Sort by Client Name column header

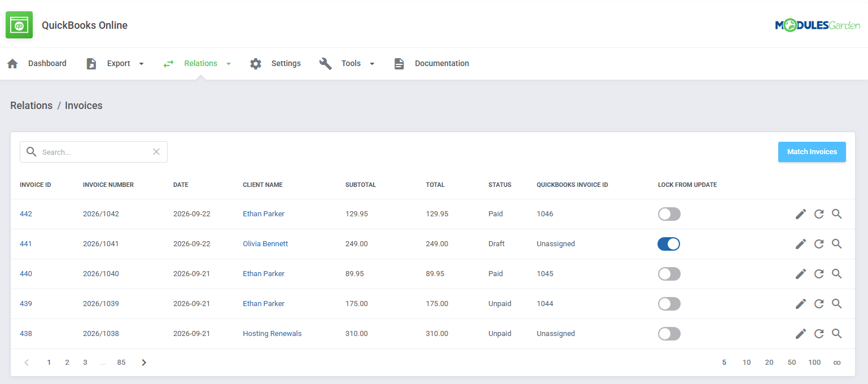click(263, 185)
